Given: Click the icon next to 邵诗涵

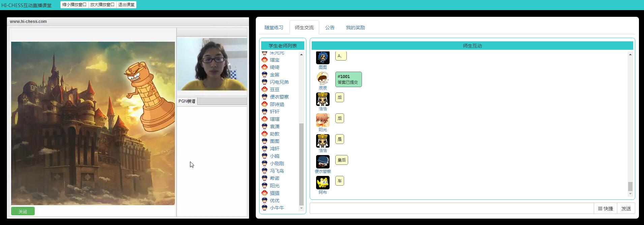Looking at the screenshot, I should click(265, 104).
